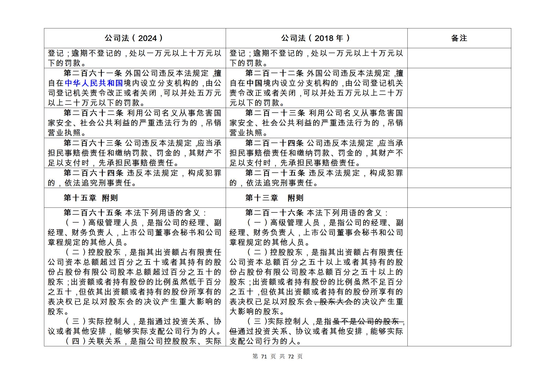This screenshot has width=555, height=392.
Task: Click the 第二百六十四条 article heading
Action: [x=93, y=173]
